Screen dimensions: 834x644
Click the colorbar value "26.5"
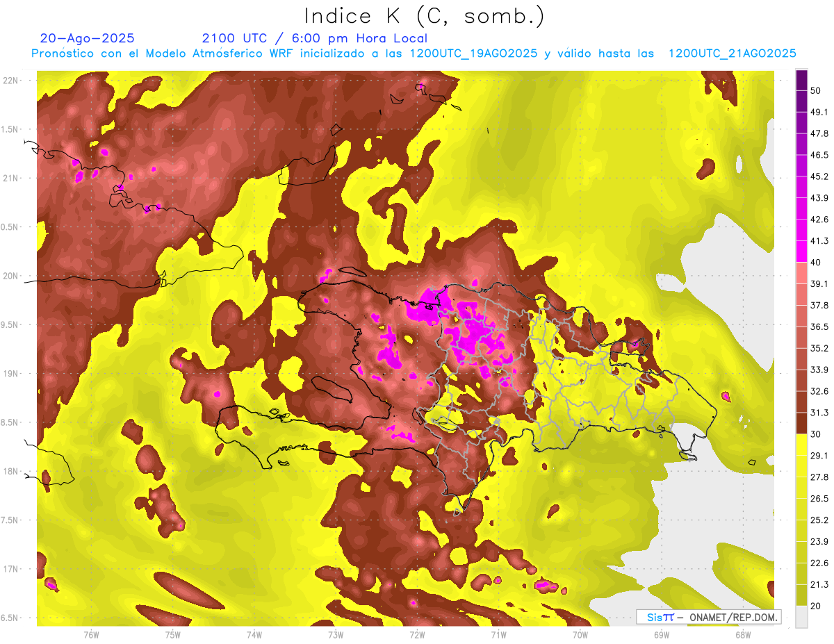(x=819, y=498)
